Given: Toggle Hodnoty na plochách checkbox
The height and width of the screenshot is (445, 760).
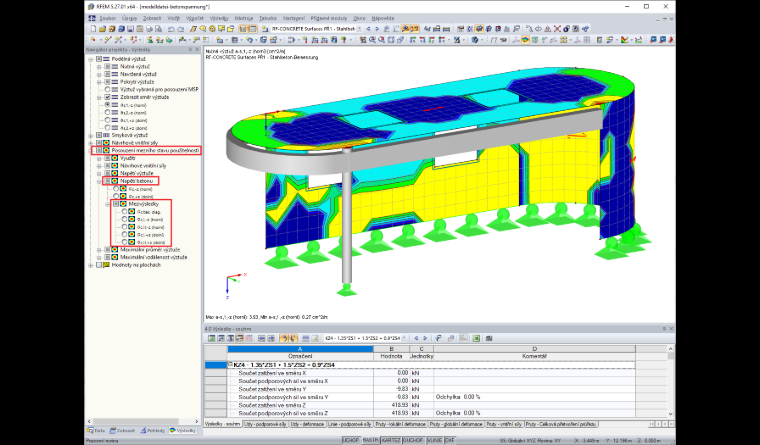Looking at the screenshot, I should click(99, 265).
